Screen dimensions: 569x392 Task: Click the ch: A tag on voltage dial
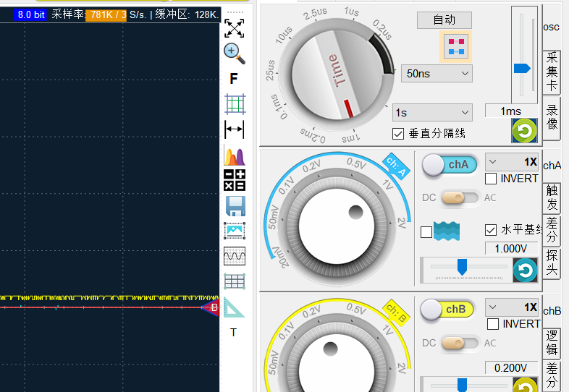(396, 167)
